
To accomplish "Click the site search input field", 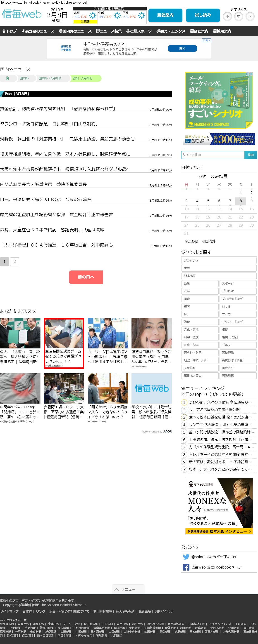I will click(x=213, y=155).
